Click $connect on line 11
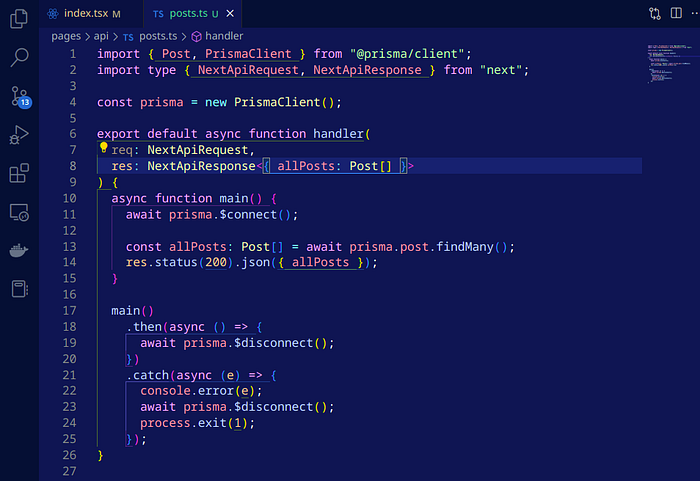This screenshot has height=481, width=700. tap(248, 214)
